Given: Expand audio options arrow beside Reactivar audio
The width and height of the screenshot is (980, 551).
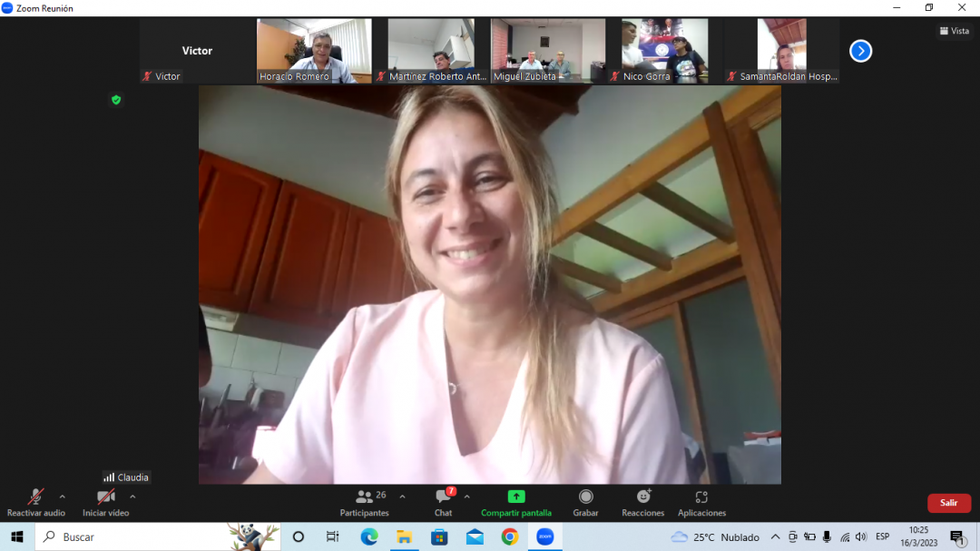Looking at the screenshot, I should (62, 497).
